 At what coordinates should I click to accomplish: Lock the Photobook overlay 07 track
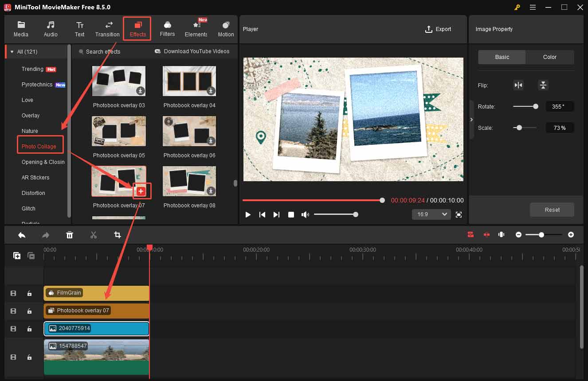tap(29, 311)
